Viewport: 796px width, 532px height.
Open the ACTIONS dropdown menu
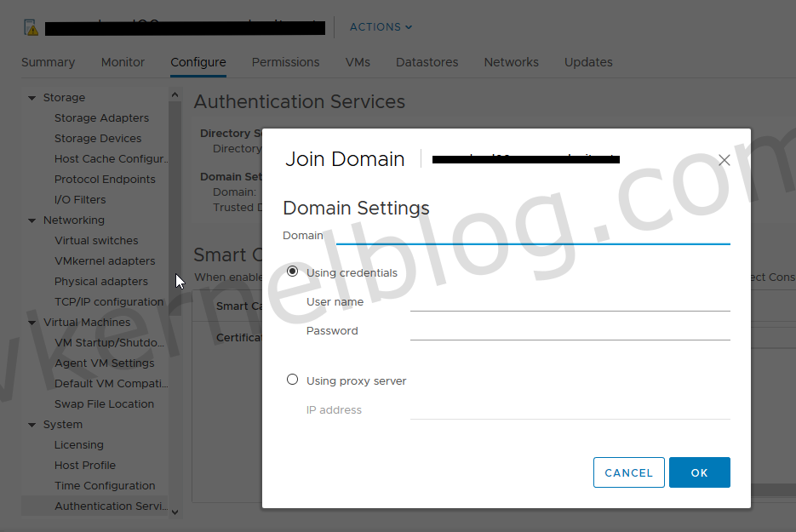click(380, 26)
